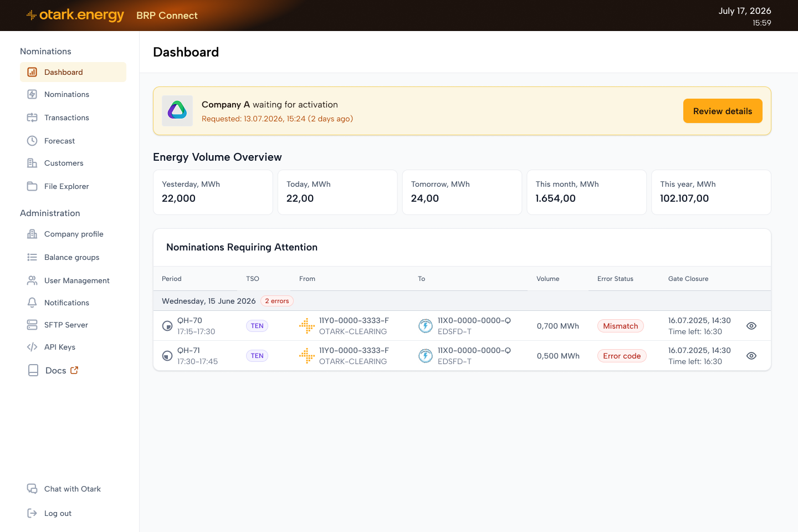Click Company A logo thumbnail
Image resolution: width=798 pixels, height=532 pixels.
click(x=177, y=111)
